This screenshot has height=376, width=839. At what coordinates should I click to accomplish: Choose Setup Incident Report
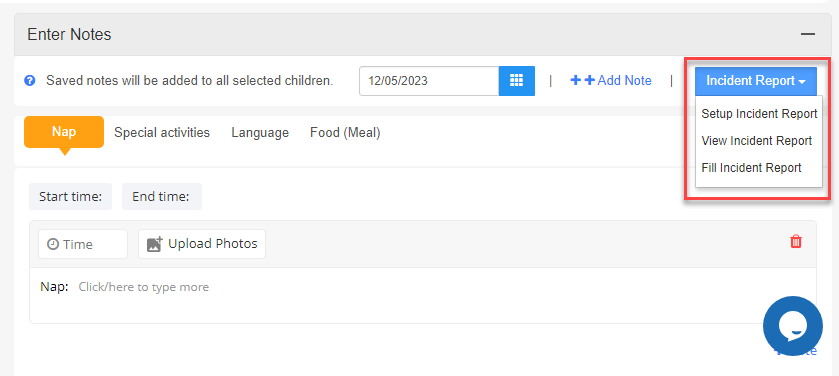click(x=759, y=114)
